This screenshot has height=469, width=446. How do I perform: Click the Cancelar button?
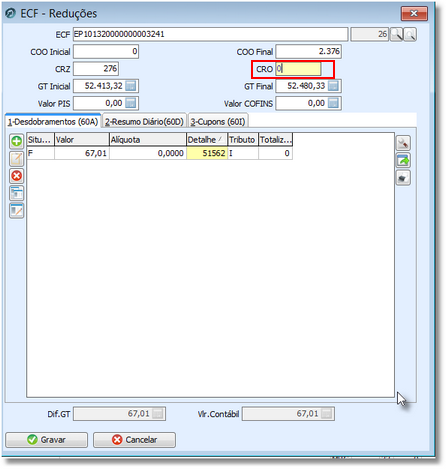(134, 440)
